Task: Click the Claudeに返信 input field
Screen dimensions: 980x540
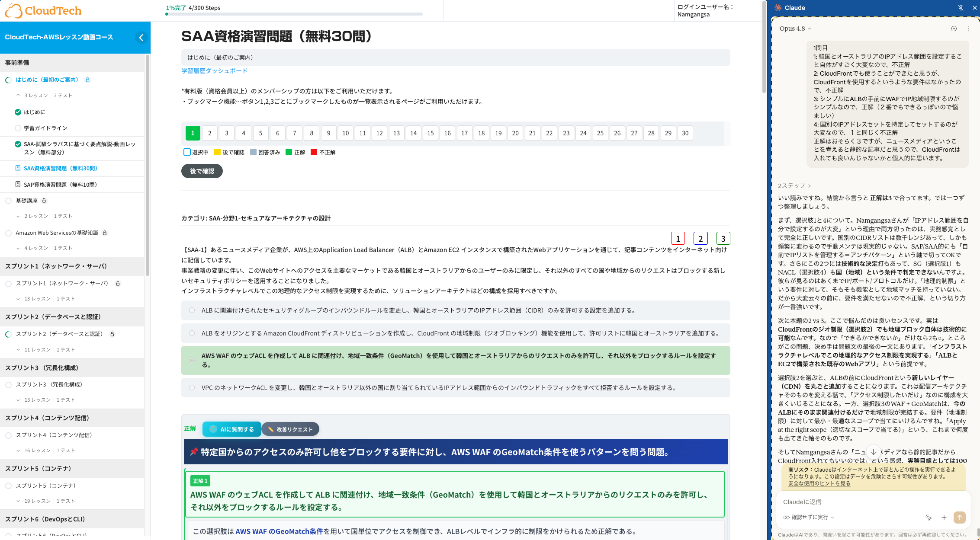Action: pos(873,502)
